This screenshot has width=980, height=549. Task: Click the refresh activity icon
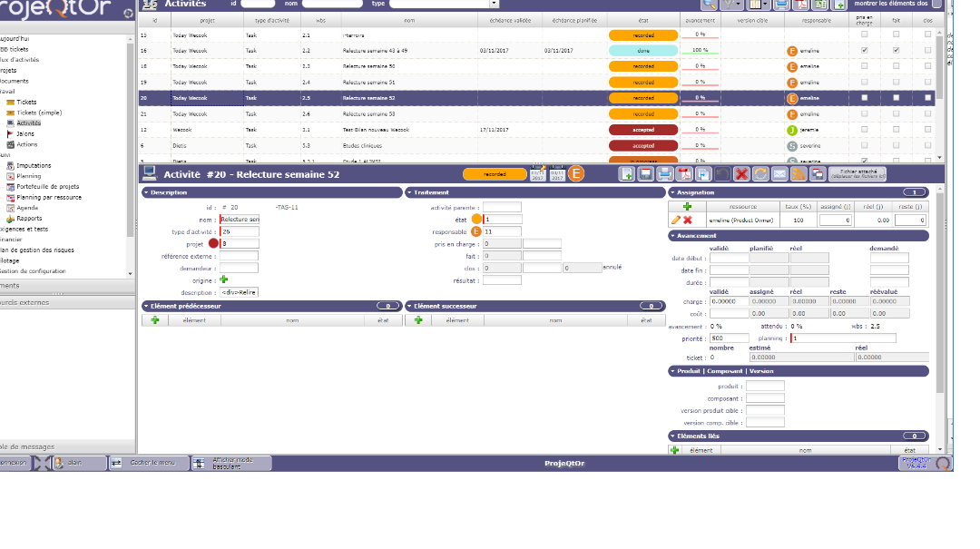759,174
